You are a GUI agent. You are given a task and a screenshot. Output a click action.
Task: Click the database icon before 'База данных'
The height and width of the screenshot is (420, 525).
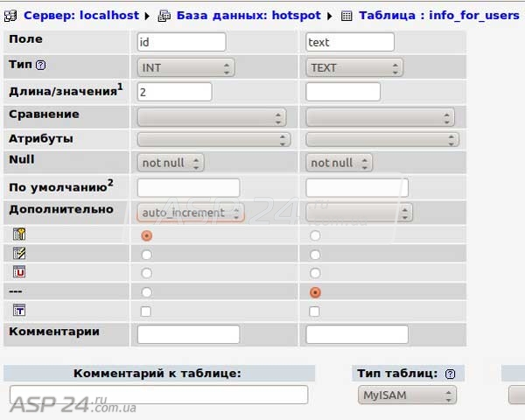click(164, 16)
